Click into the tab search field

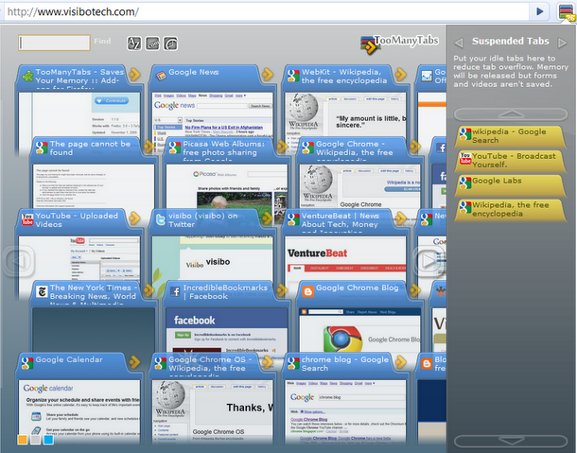(54, 43)
